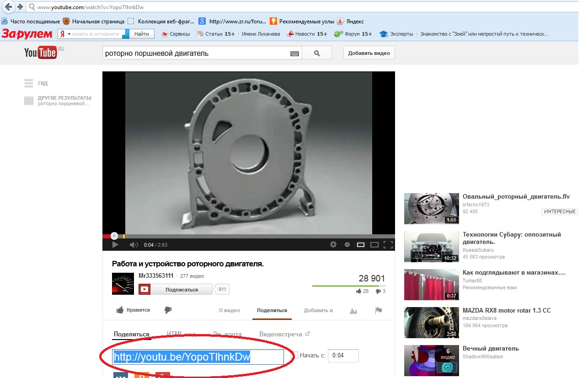Mute the video using the speaker icon
This screenshot has width=588, height=378.
click(x=134, y=245)
